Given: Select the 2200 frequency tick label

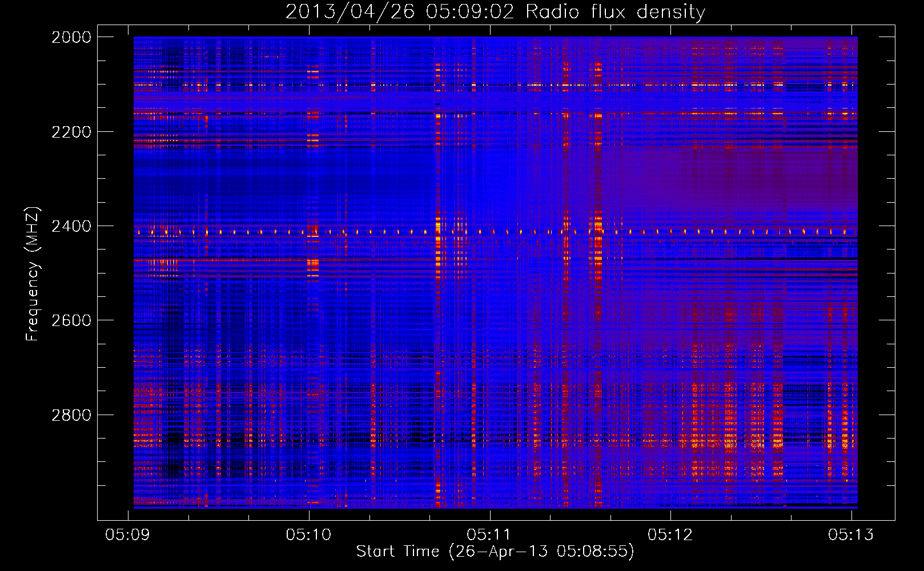Looking at the screenshot, I should coord(71,132).
